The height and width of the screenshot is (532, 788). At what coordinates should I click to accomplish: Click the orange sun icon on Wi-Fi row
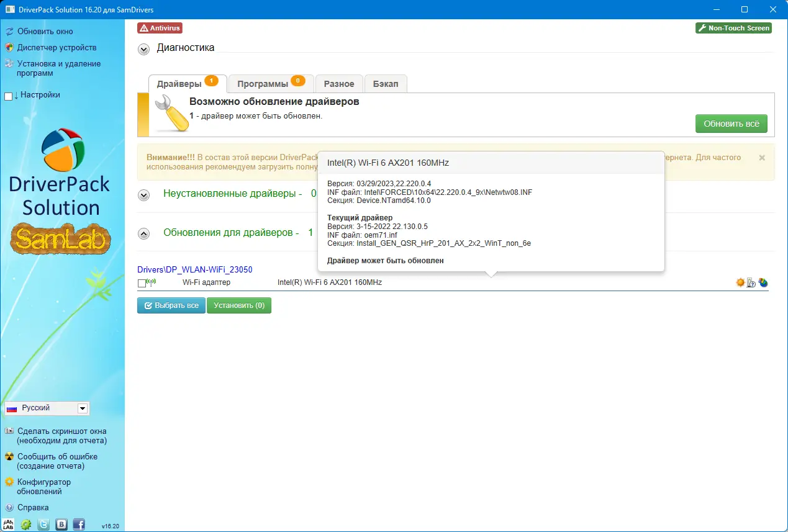pos(740,282)
